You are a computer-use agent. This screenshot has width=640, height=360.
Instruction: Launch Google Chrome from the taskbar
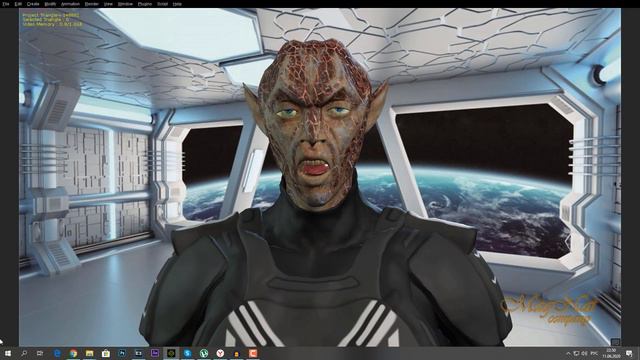73,353
